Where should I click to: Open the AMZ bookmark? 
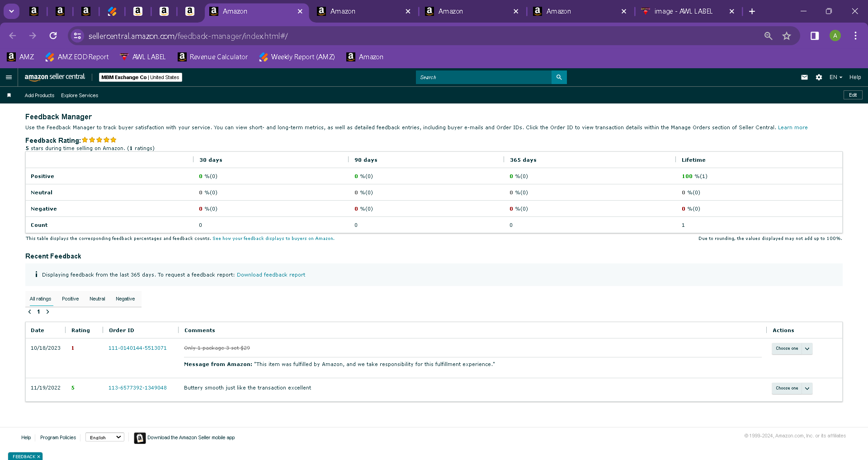coord(21,57)
